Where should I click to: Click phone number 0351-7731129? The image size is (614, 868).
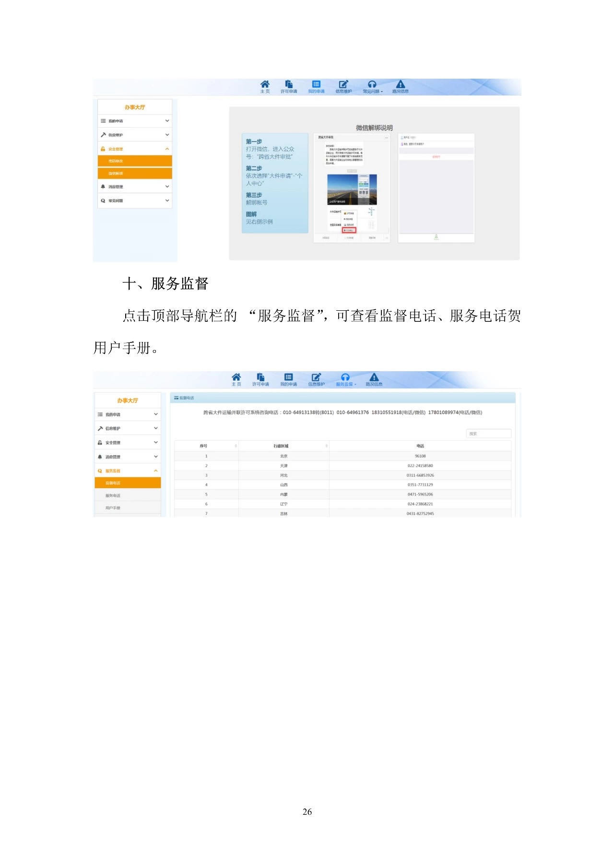(x=420, y=485)
